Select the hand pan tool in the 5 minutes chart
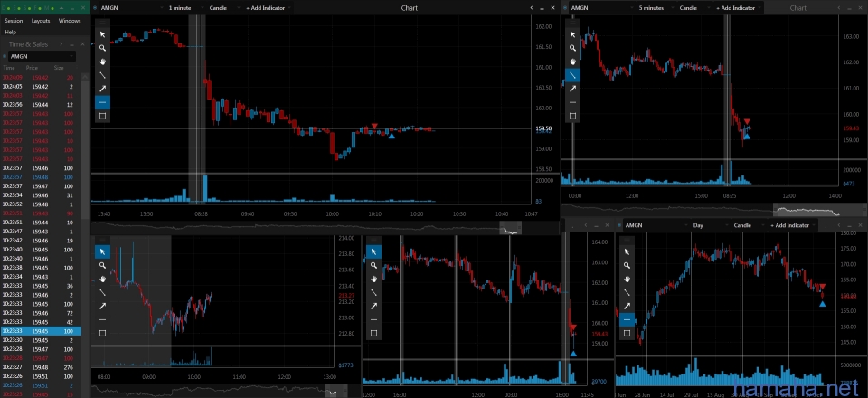This screenshot has width=868, height=398. coord(572,62)
